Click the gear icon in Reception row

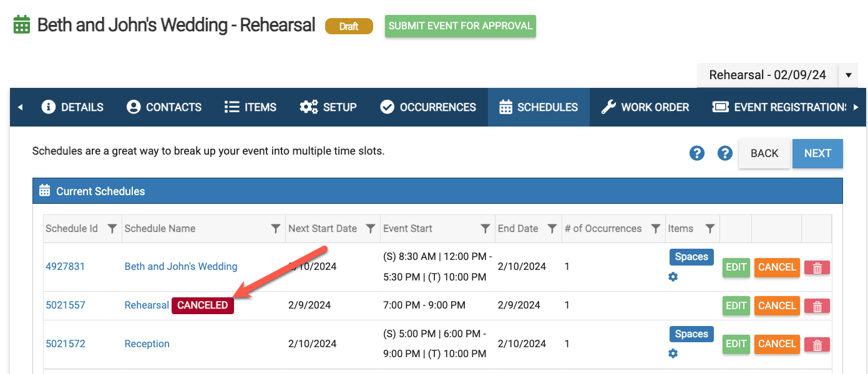673,353
